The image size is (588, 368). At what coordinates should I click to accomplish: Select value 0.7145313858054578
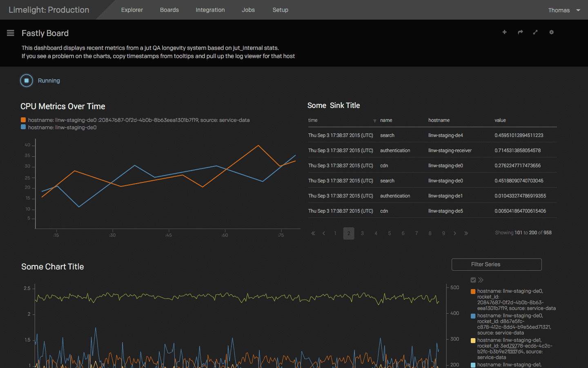(x=518, y=150)
